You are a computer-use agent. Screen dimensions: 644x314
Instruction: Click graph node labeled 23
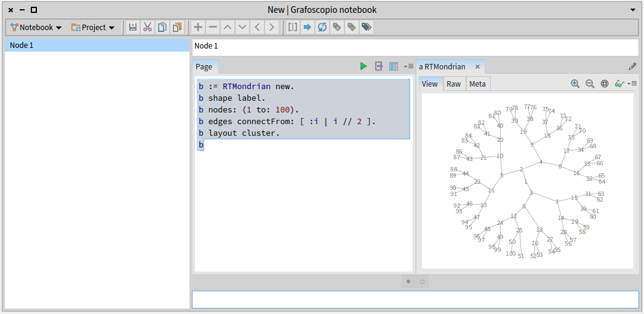(484, 205)
